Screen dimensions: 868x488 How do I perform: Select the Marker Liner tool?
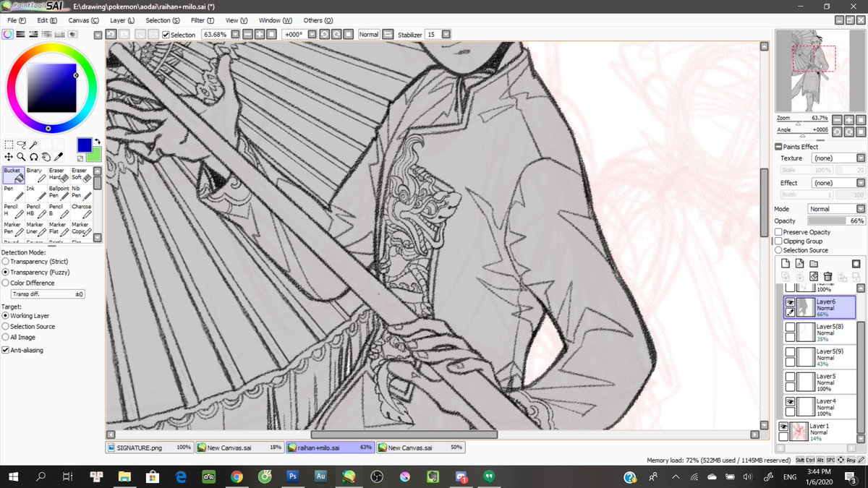click(36, 228)
